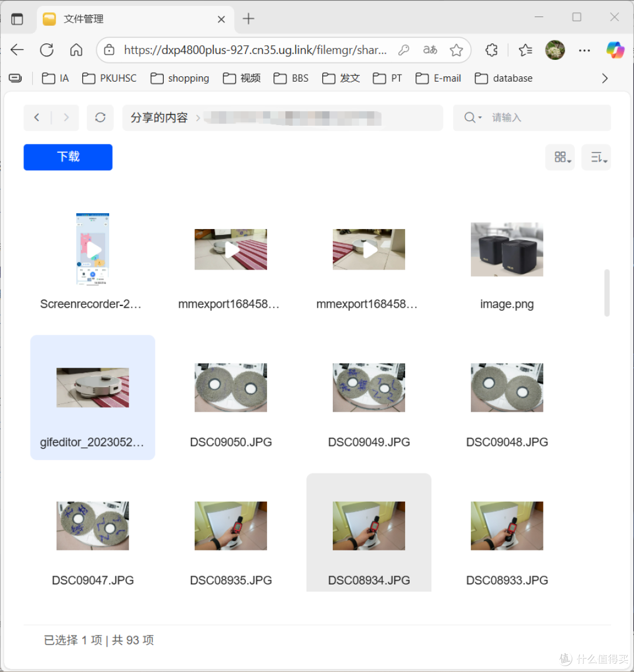
Task: Open the 发文 bookmarks folder
Action: pos(341,79)
